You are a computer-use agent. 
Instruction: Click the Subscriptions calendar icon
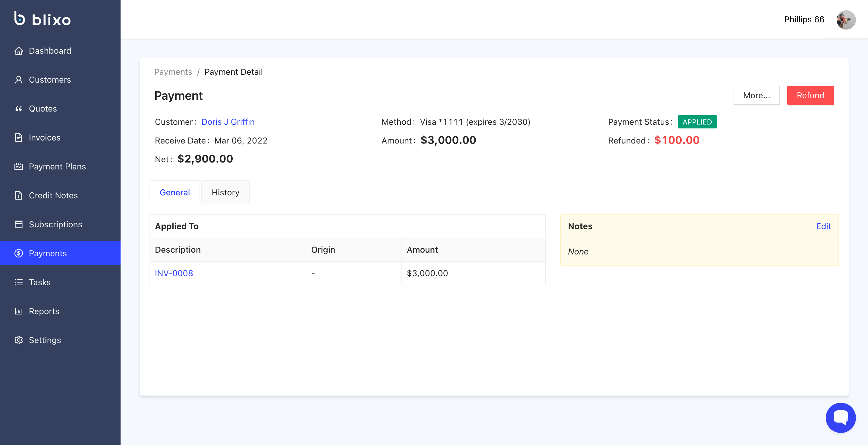18,225
